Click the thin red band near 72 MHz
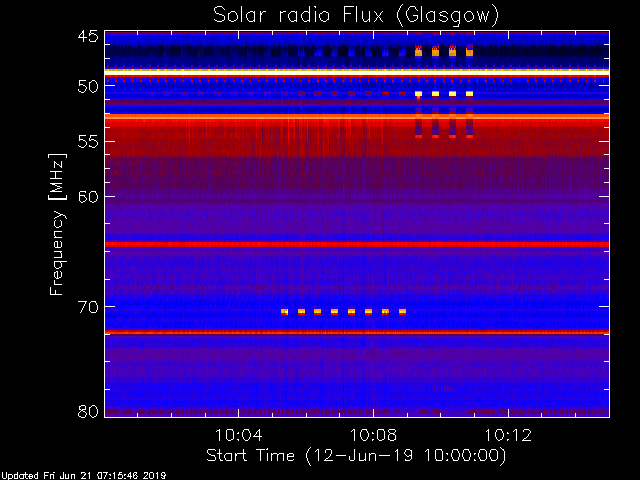640x480 pixels. tap(357, 333)
